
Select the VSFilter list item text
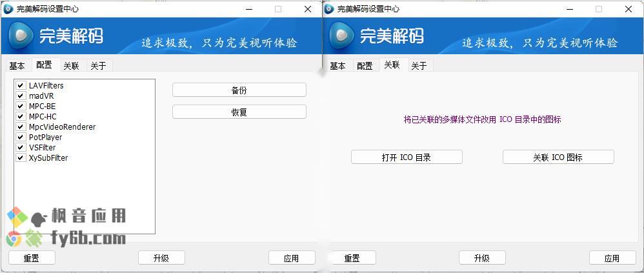[43, 147]
